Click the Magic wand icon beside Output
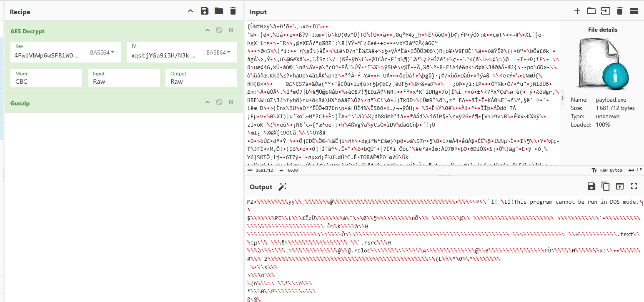The image size is (644, 302). [282, 187]
